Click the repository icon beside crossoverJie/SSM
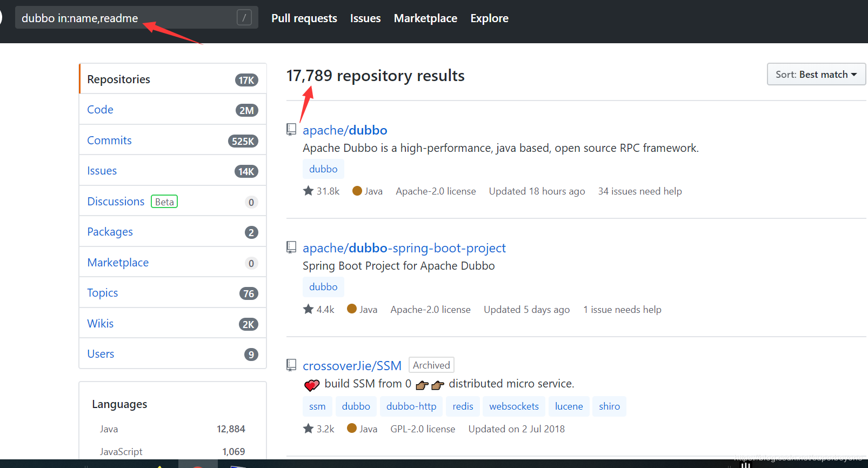This screenshot has width=868, height=468. tap(291, 365)
